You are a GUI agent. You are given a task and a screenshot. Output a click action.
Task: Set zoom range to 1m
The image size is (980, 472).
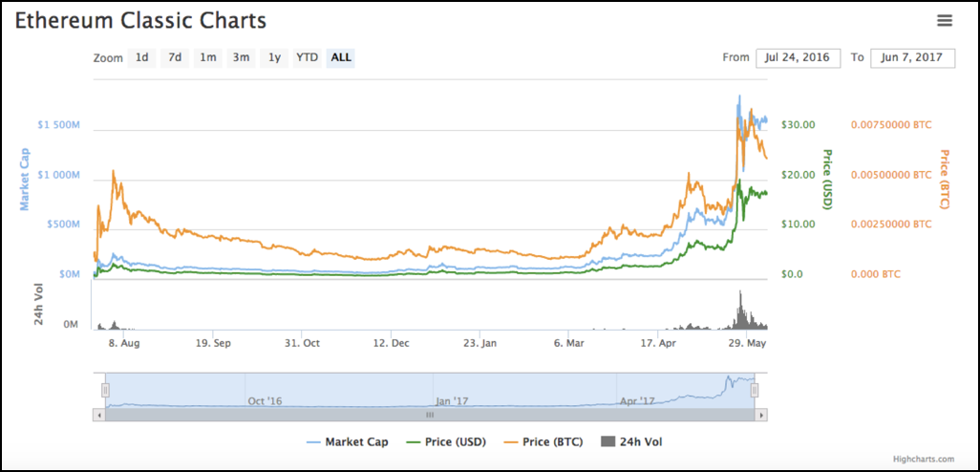(x=208, y=57)
